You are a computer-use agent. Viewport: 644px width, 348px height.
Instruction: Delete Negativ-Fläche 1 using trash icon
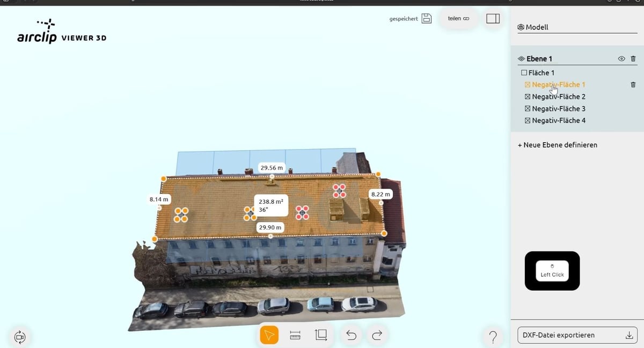[x=633, y=85]
